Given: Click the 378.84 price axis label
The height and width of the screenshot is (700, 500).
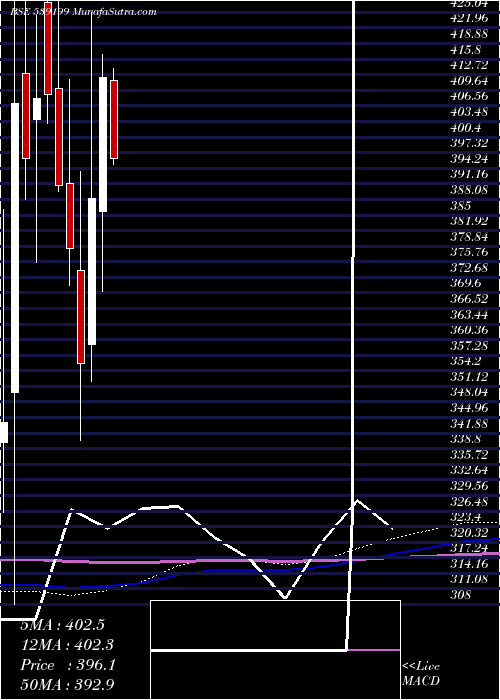Looking at the screenshot, I should point(468,237).
